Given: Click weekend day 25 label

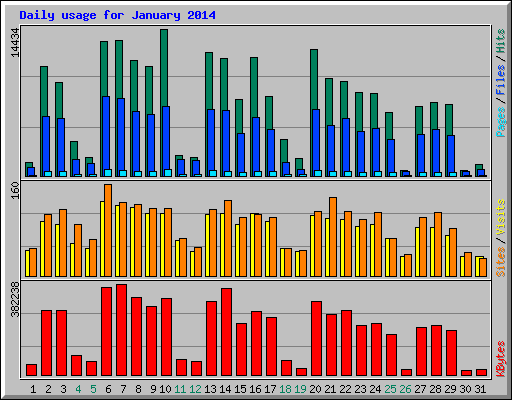Looking at the screenshot, I should 390,389.
